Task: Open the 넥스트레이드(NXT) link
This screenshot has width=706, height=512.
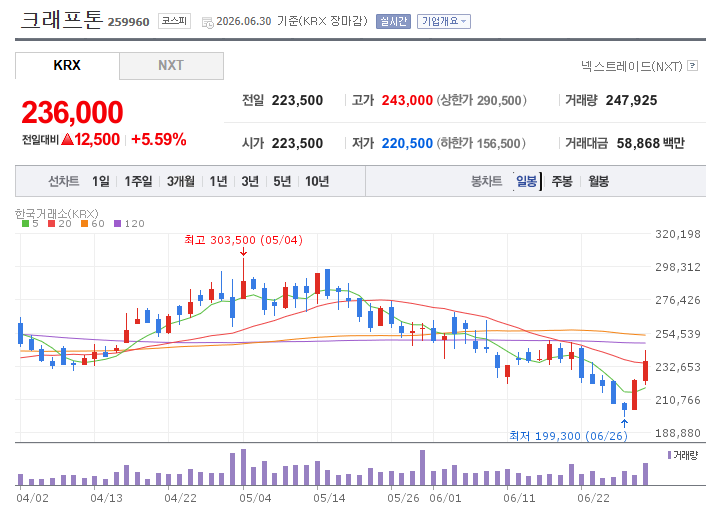Action: 632,66
